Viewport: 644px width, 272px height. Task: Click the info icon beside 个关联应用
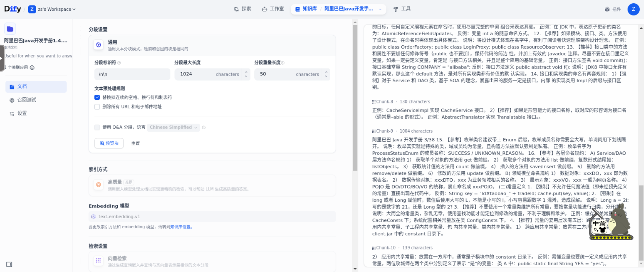pyautogui.click(x=32, y=67)
